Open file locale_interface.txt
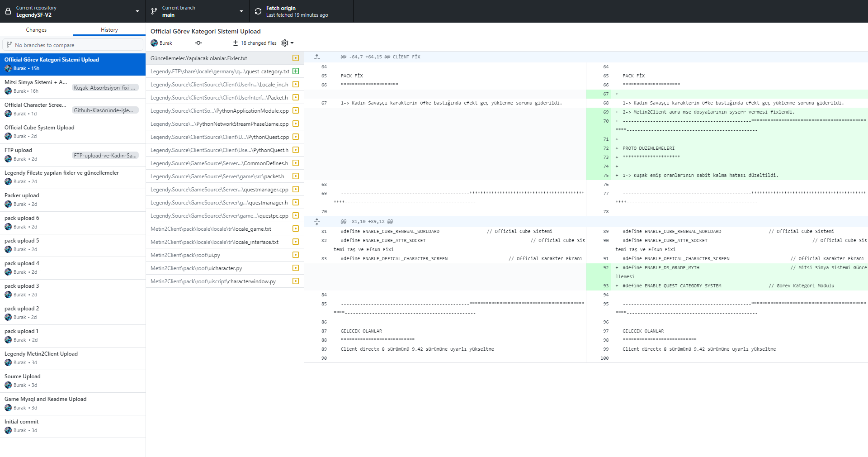 coord(225,242)
